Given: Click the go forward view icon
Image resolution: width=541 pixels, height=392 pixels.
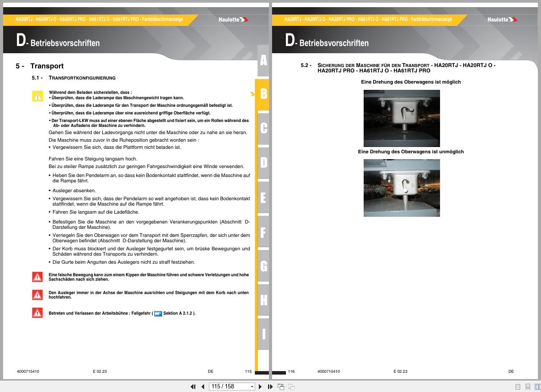Looking at the screenshot, I should coord(291,387).
